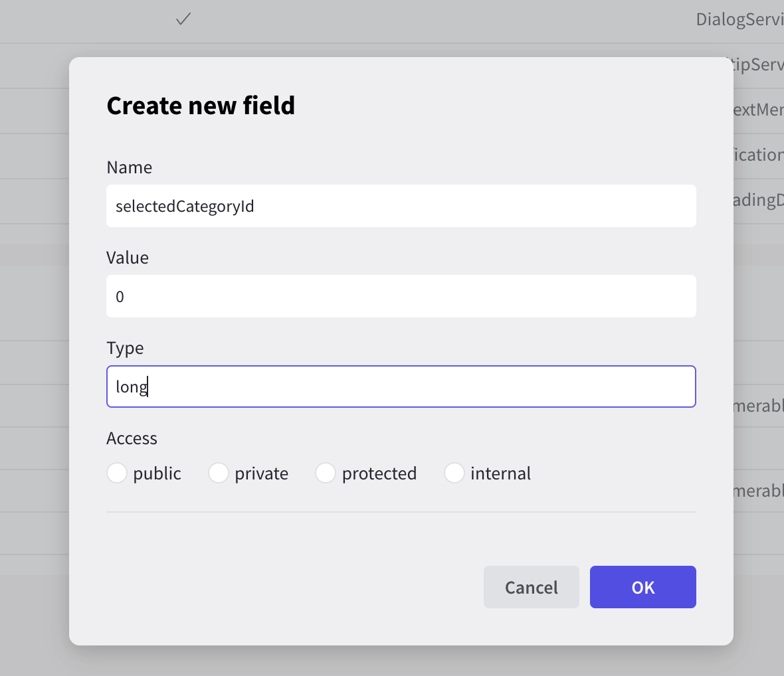Click the checkmark icon above the dialog
The image size is (784, 676).
click(183, 20)
